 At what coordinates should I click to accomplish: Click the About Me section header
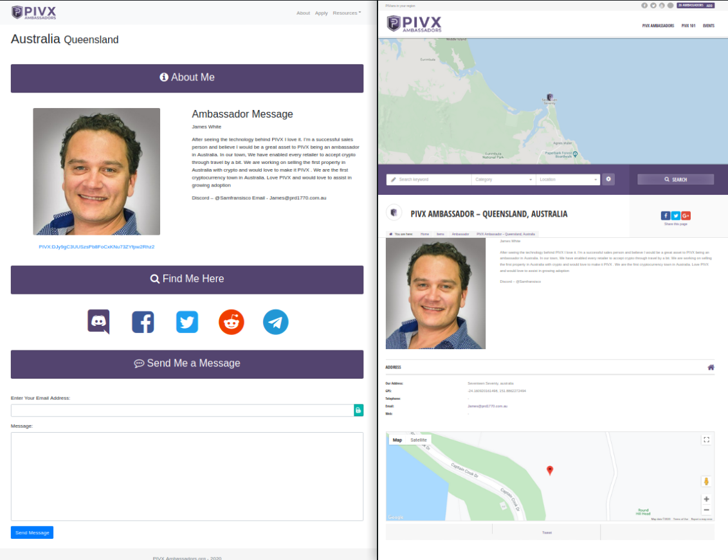187,78
